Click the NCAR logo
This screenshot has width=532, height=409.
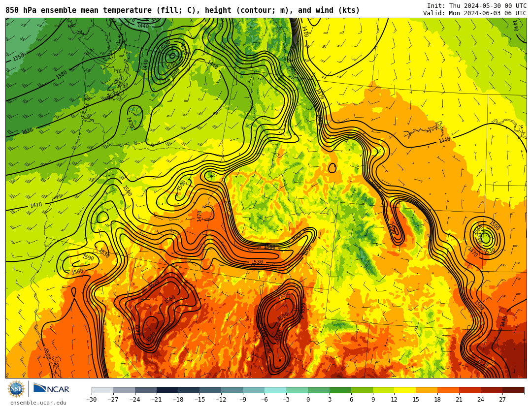point(51,389)
